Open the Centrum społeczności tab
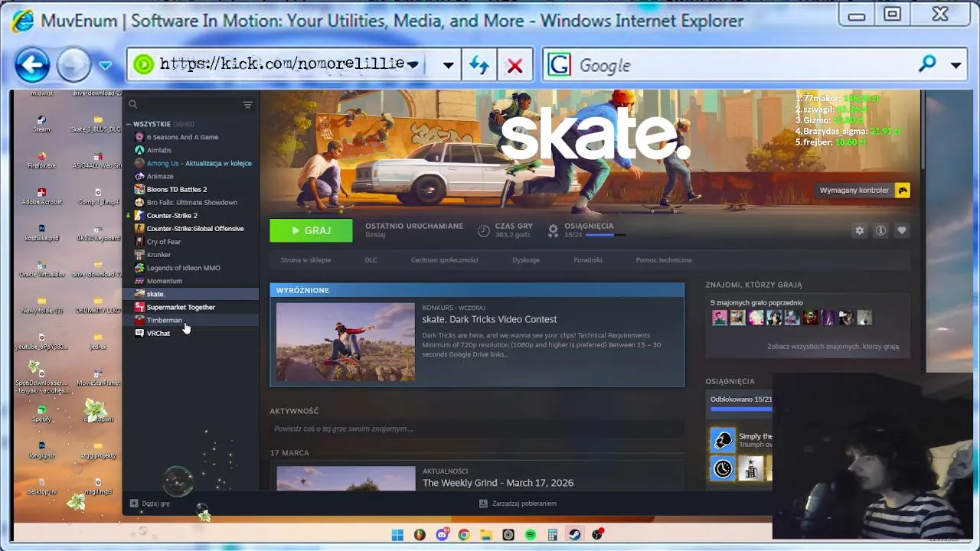 pyautogui.click(x=444, y=260)
